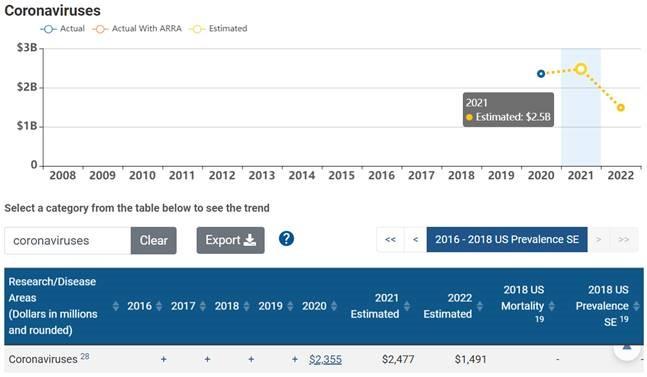Sort by the 2020 column
This screenshot has height=377, width=647.
[x=334, y=306]
